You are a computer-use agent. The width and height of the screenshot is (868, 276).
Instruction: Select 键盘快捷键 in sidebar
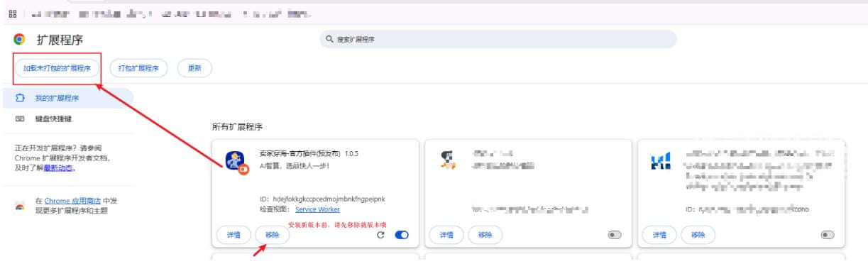tap(67, 118)
